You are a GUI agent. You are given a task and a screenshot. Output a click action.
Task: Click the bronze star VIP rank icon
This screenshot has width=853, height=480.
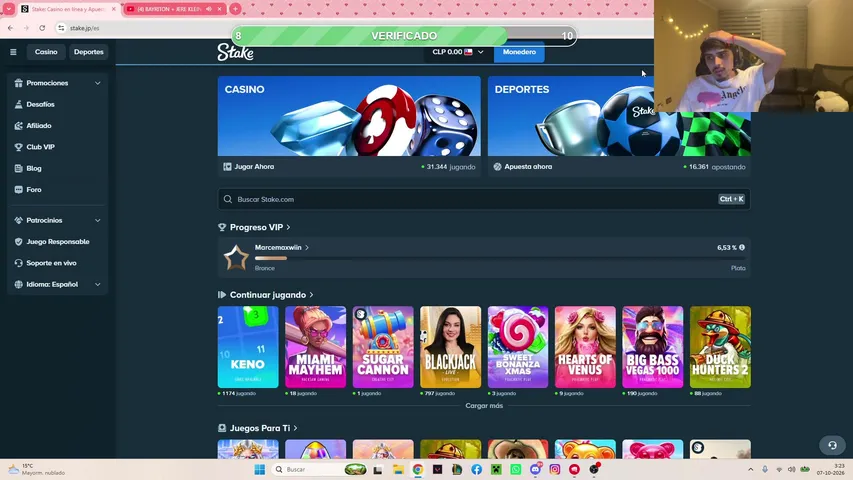pyautogui.click(x=236, y=257)
